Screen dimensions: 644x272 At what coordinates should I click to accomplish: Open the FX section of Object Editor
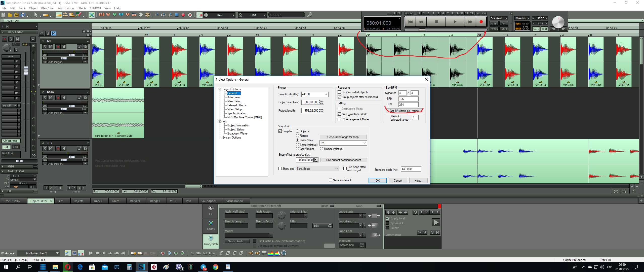click(x=211, y=211)
